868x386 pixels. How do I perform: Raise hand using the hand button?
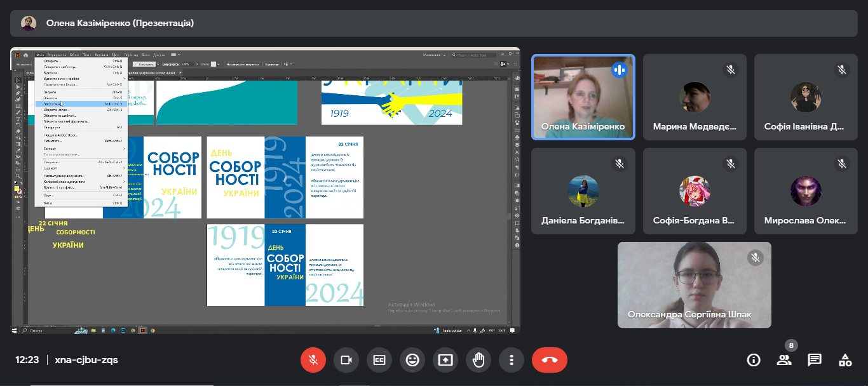(x=478, y=360)
